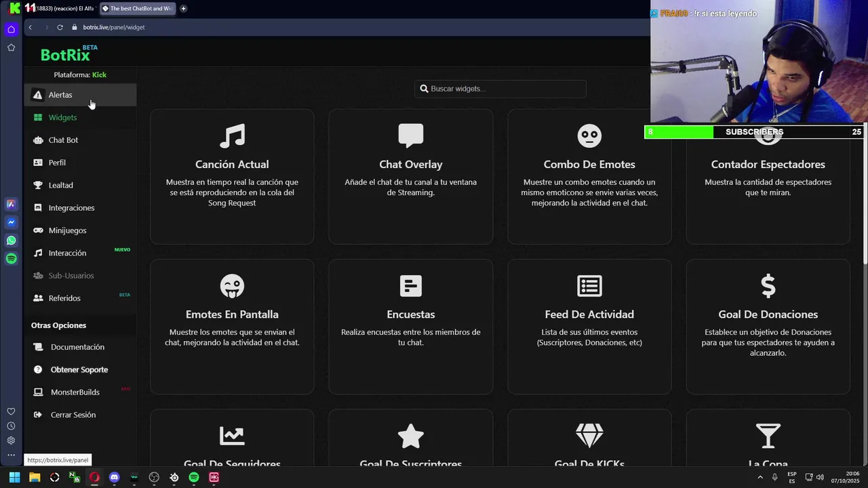
Task: Open the Feed De Actividad list widget
Action: 589,327
